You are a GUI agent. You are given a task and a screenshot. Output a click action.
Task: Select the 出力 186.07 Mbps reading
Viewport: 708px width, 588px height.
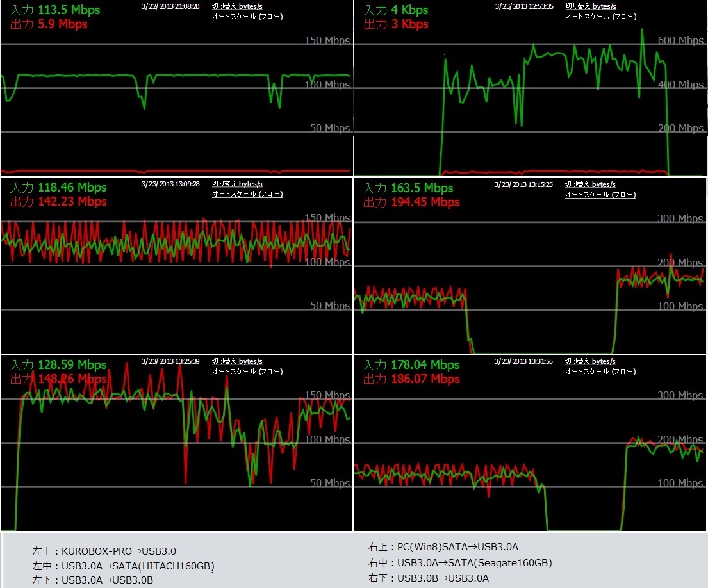pos(411,379)
